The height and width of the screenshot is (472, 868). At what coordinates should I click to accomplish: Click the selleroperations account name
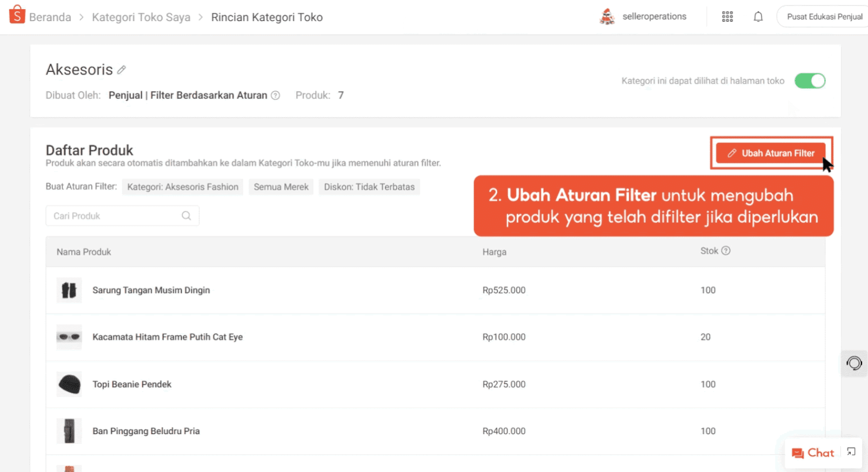pyautogui.click(x=654, y=17)
